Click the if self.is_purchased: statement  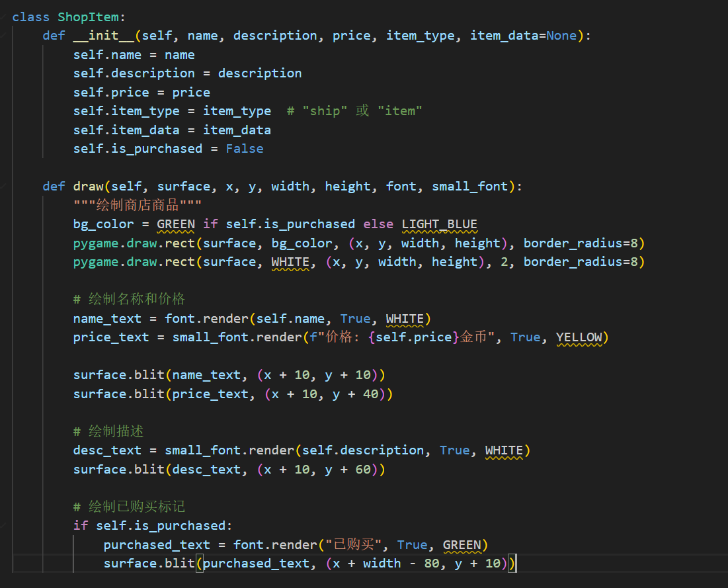[153, 526]
